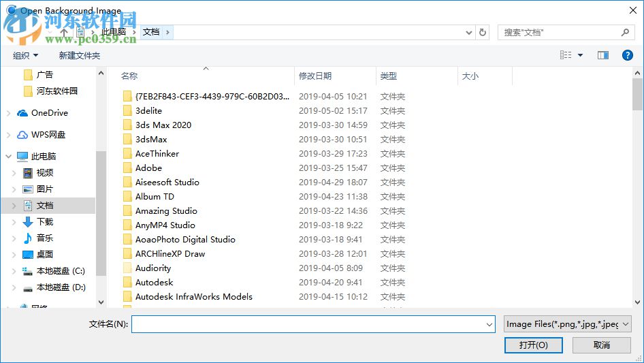Select Autodesk InfraWorks Models folder
This screenshot has height=363, width=644.
coord(194,297)
